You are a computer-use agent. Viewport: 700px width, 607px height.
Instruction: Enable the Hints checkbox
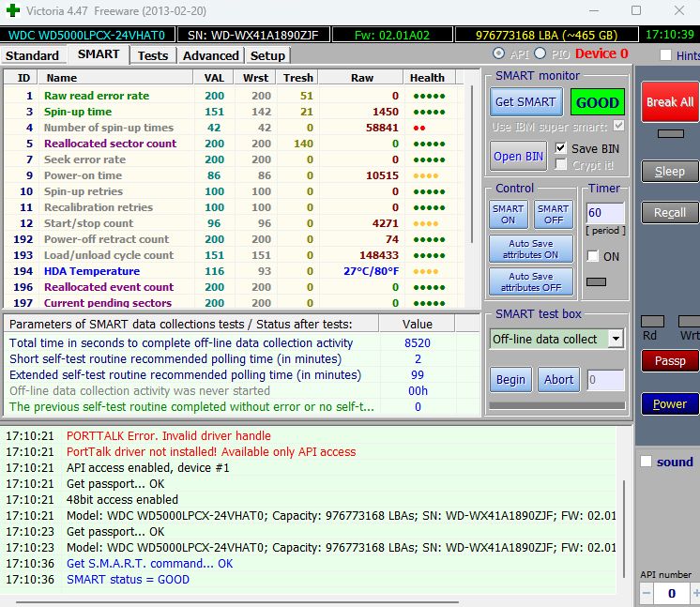(665, 55)
